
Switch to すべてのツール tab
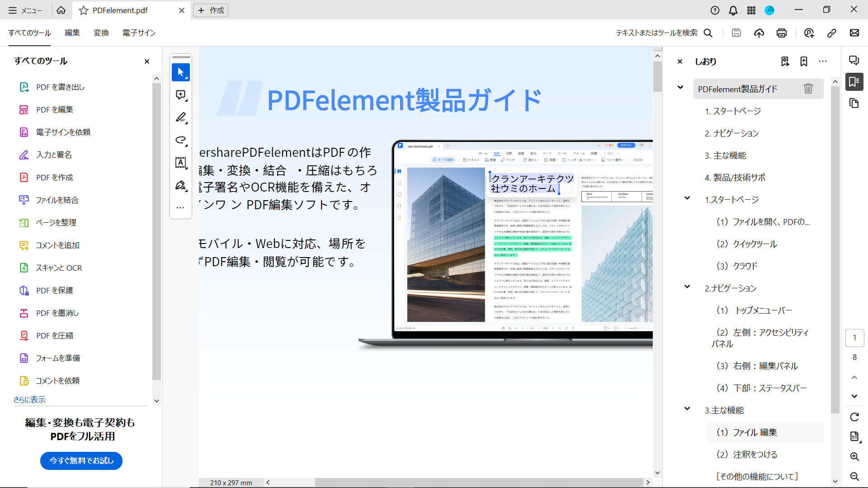[29, 33]
